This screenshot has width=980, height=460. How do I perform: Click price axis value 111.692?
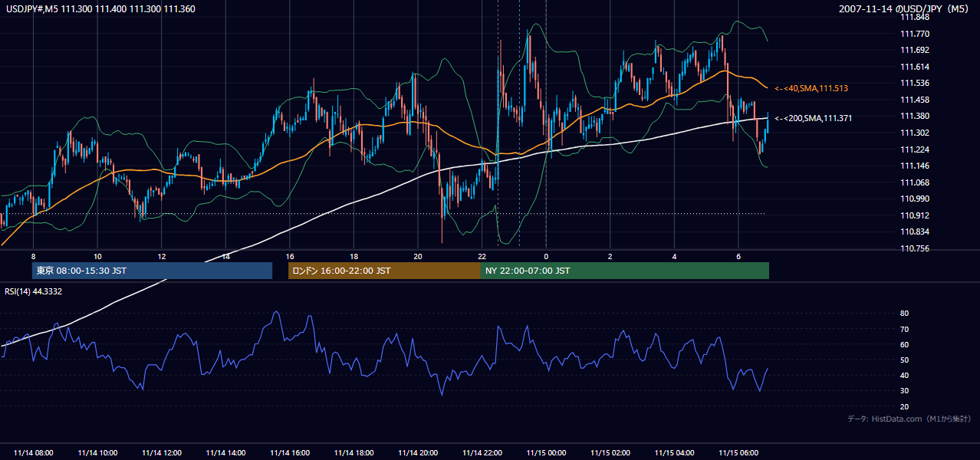[914, 50]
